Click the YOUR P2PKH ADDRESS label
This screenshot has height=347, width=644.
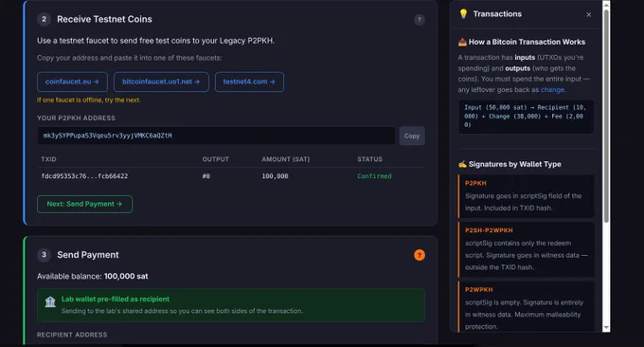[x=76, y=118]
